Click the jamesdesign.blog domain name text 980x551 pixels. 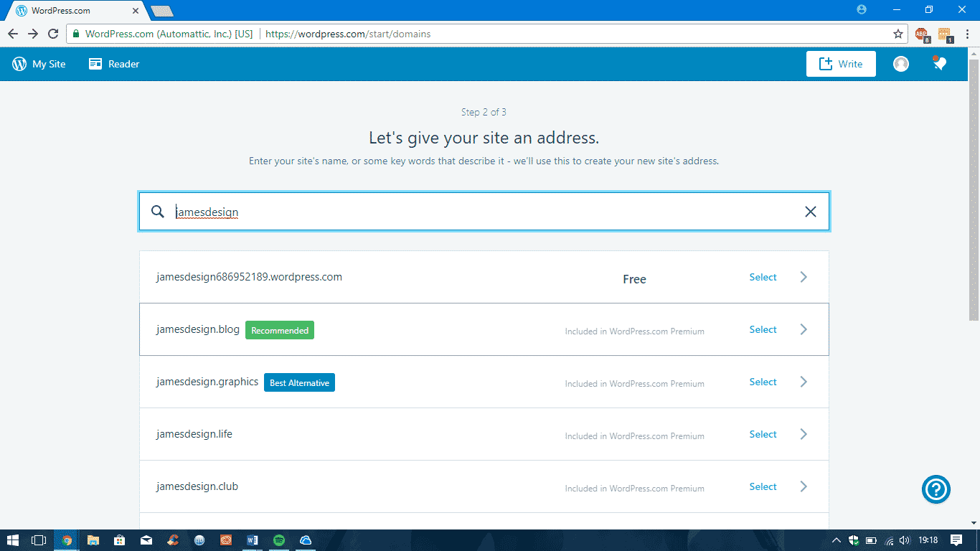[198, 329]
